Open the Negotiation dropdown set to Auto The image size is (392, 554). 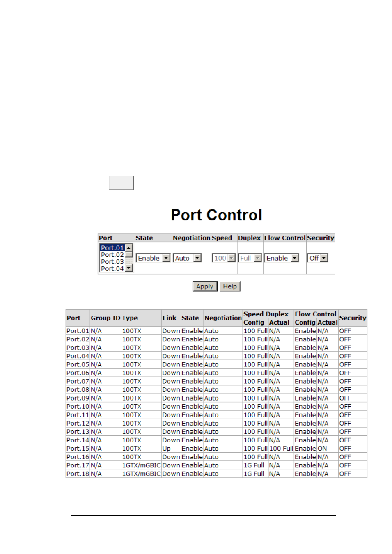pos(187,258)
